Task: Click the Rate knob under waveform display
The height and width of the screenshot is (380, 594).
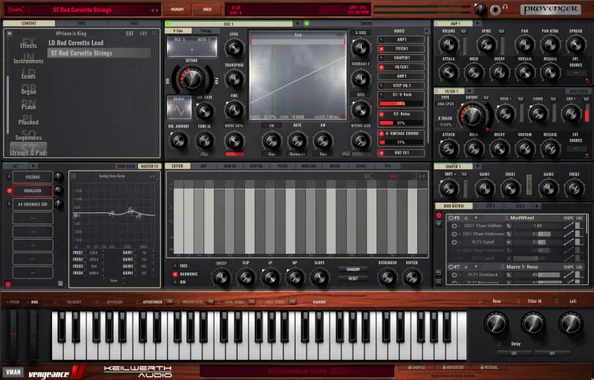Action: (297, 141)
